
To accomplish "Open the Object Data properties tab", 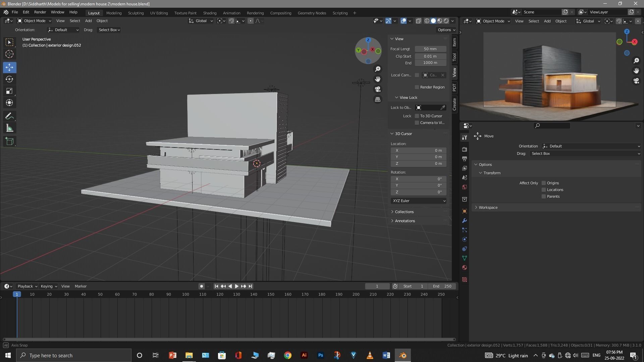I will (x=465, y=258).
